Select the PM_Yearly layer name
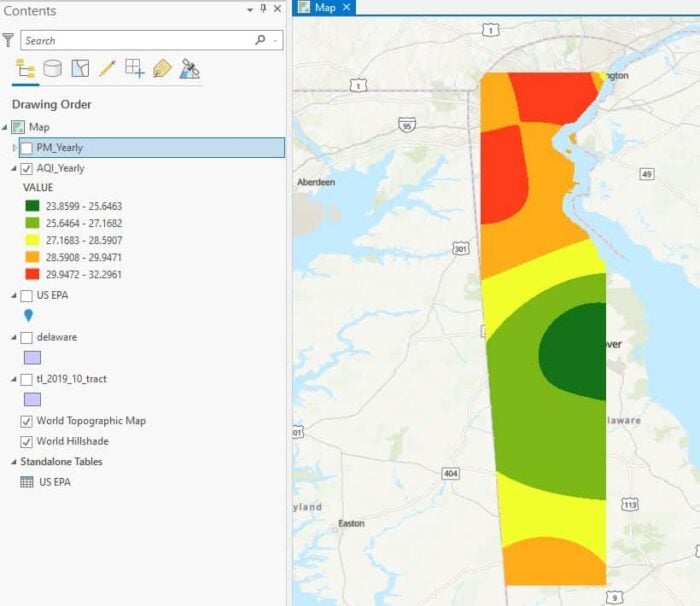This screenshot has width=700, height=606. [x=59, y=148]
